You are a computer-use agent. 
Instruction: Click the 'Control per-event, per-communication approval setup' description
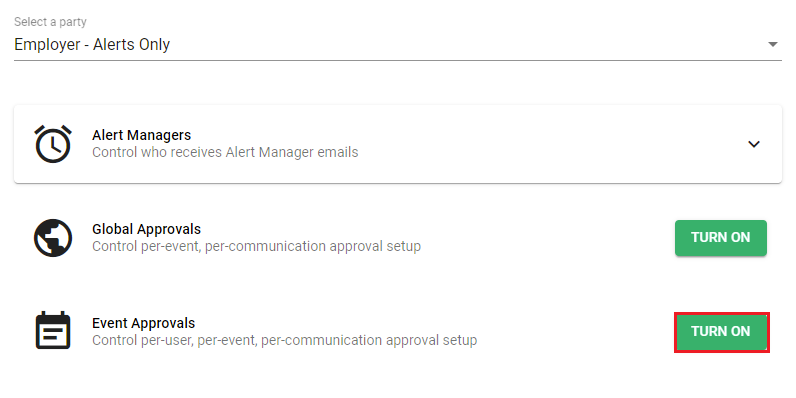click(x=256, y=247)
